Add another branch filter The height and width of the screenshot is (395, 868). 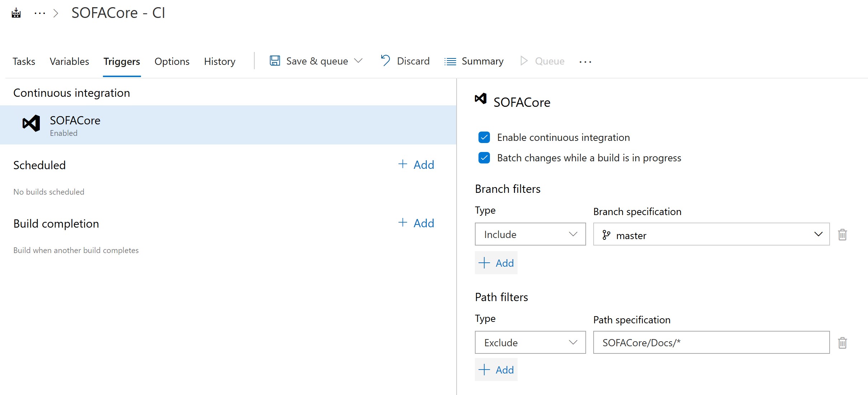click(496, 263)
